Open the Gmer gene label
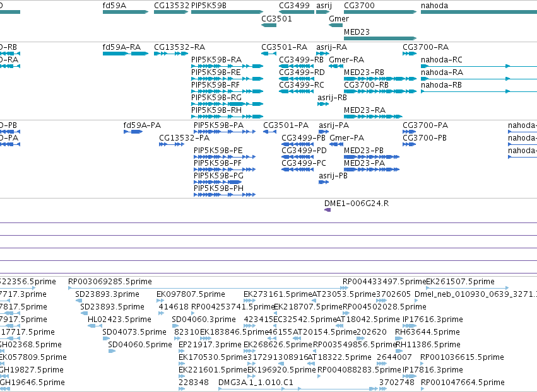Screen dimensions: 537x392 click(x=339, y=19)
